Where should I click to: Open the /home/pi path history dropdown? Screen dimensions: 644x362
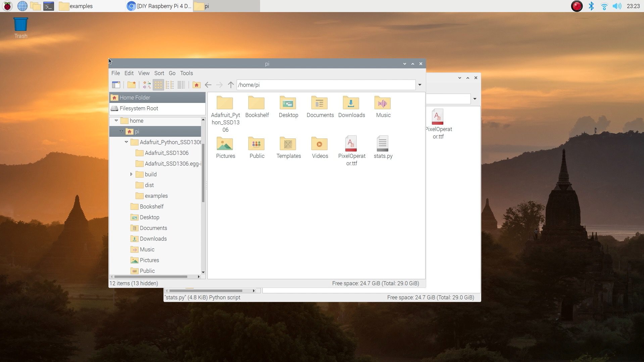point(419,85)
